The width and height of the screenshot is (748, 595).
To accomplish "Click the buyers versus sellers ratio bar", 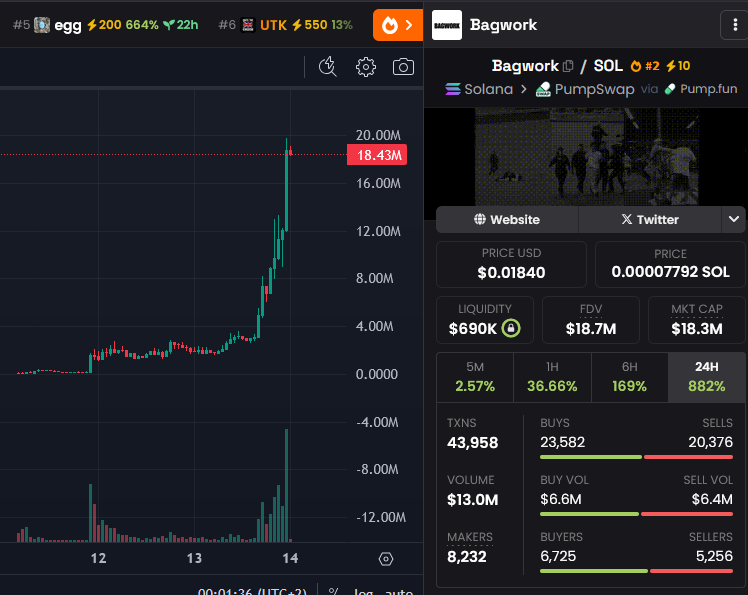I will [x=636, y=571].
